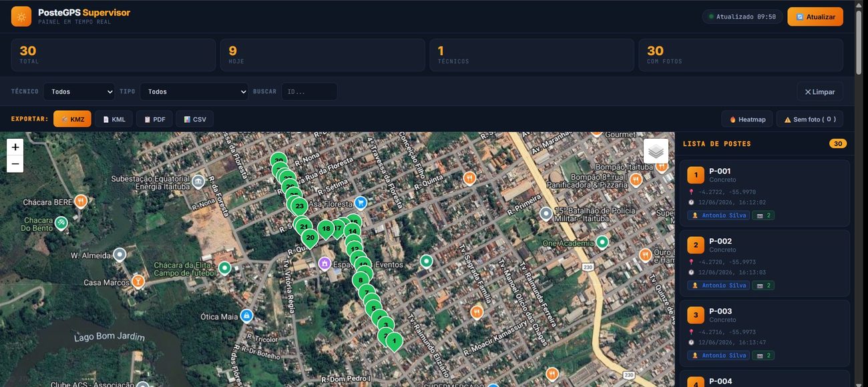The width and height of the screenshot is (868, 387).
Task: Click the Atualizado 09:50 status indicator
Action: (x=742, y=17)
